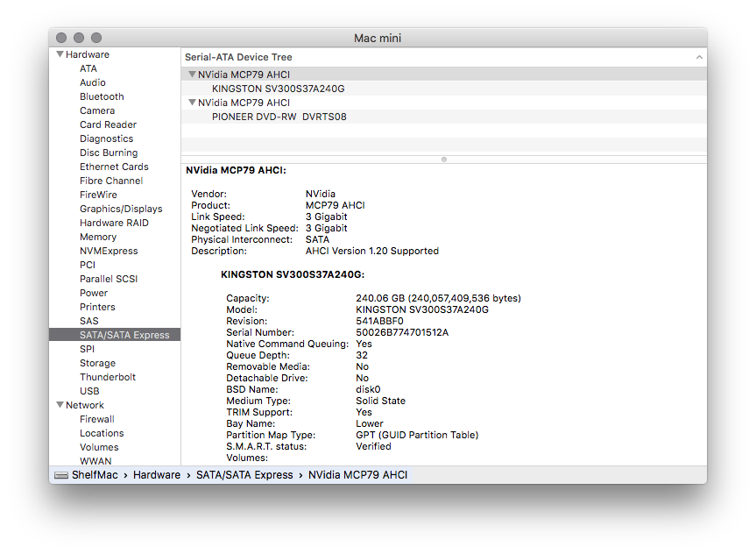
Task: Click the Medium Type value Solid State
Action: click(380, 401)
